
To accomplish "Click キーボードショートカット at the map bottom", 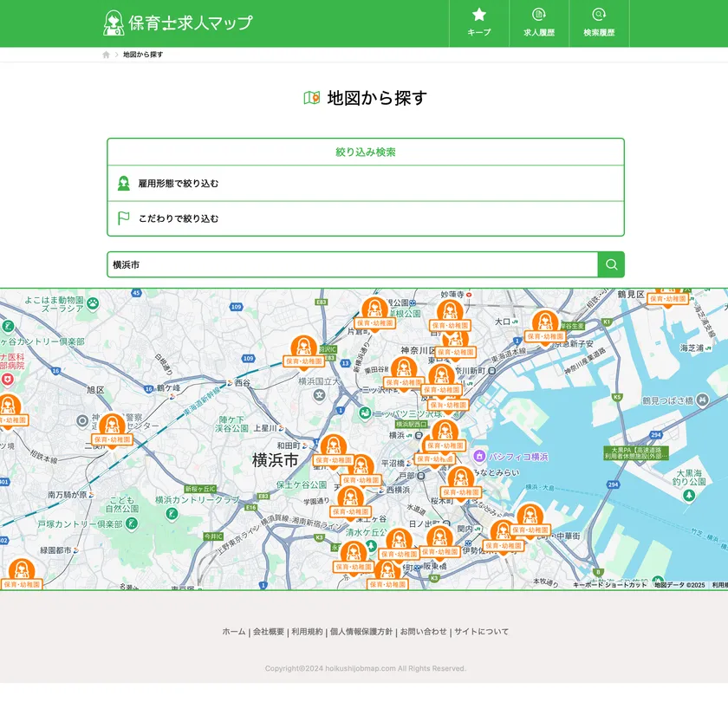I will tap(612, 587).
